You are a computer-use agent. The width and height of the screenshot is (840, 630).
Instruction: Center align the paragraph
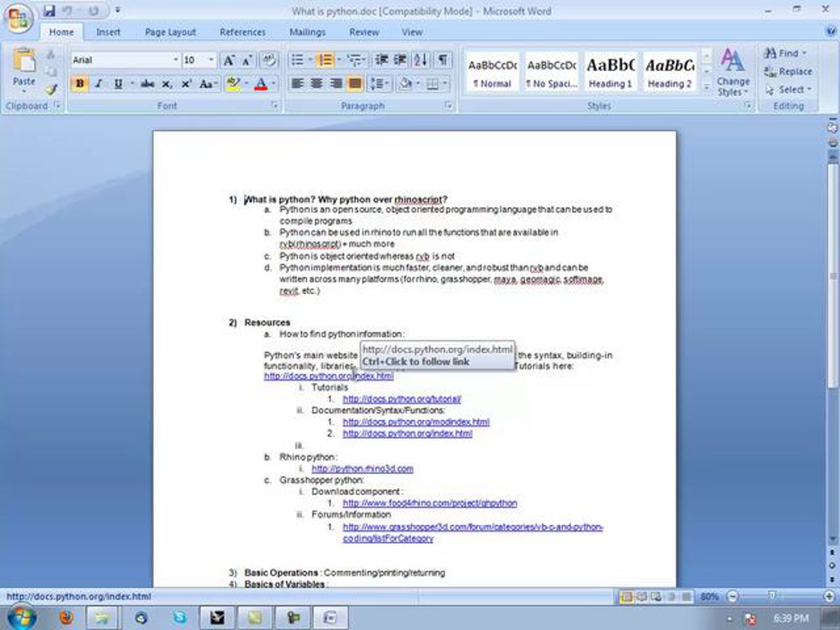(316, 84)
